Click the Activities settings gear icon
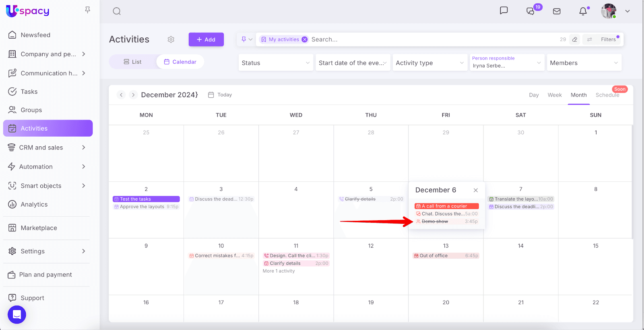644x330 pixels. [x=171, y=39]
